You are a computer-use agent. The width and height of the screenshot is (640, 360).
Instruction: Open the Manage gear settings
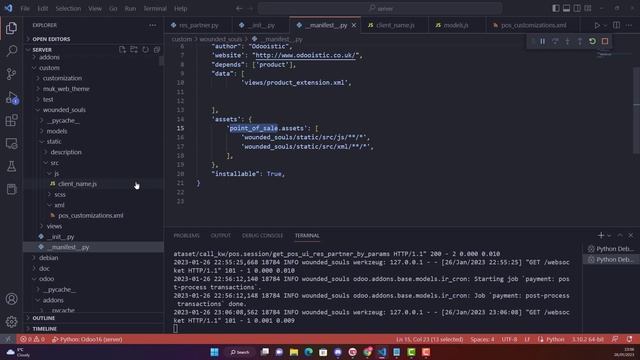coord(11,322)
